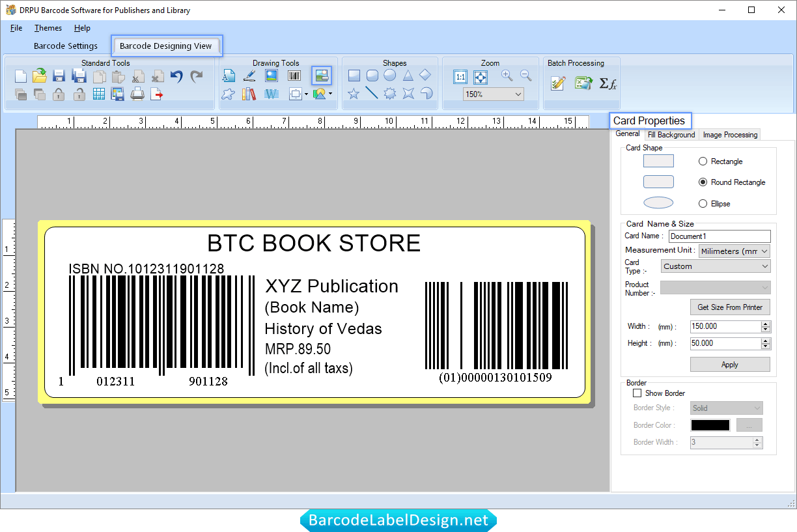Select the General properties tab
The image size is (797, 532).
[x=628, y=134]
